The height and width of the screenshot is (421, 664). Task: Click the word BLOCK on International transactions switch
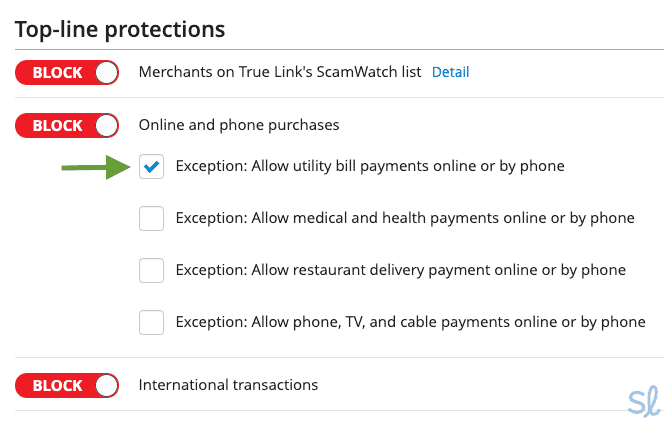pyautogui.click(x=57, y=385)
